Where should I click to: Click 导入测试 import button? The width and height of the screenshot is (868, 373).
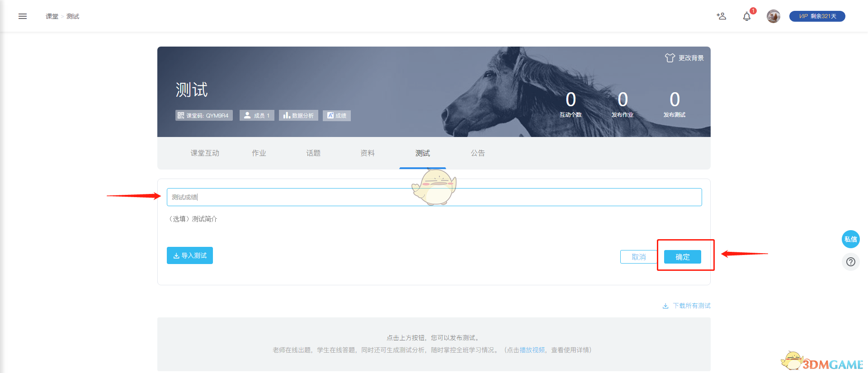click(x=190, y=255)
